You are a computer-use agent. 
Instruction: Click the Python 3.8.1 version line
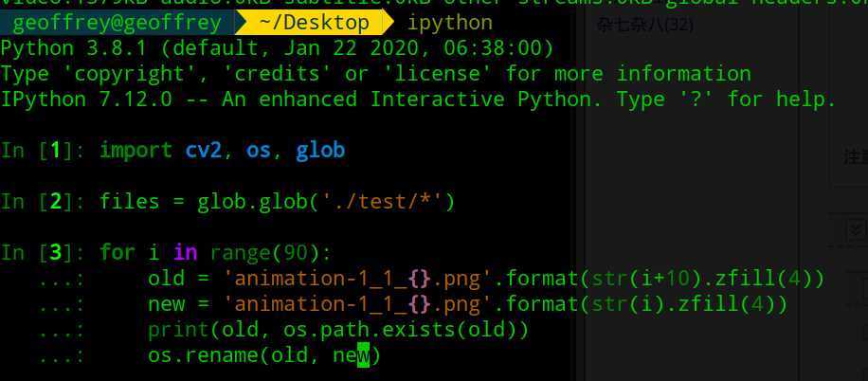pyautogui.click(x=277, y=48)
